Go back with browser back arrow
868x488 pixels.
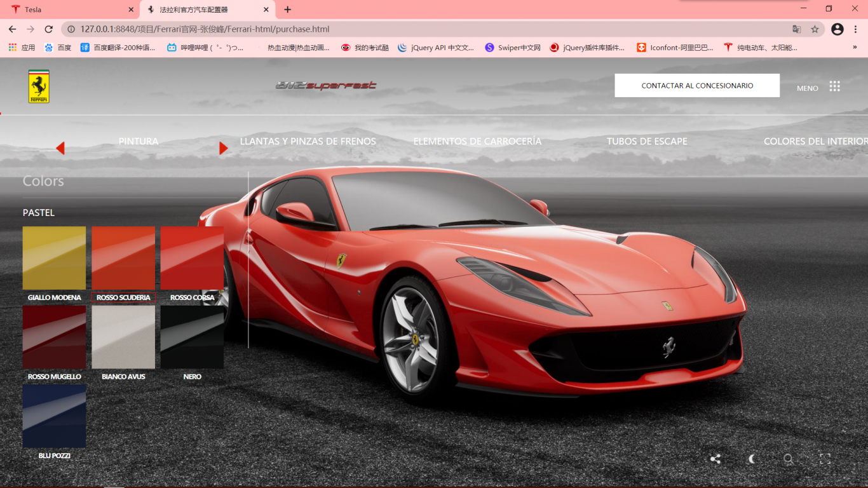click(12, 29)
